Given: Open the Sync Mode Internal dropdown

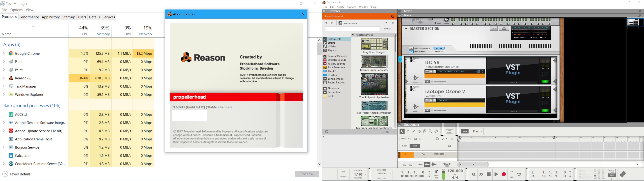Looking at the screenshot, I should pos(385,173).
